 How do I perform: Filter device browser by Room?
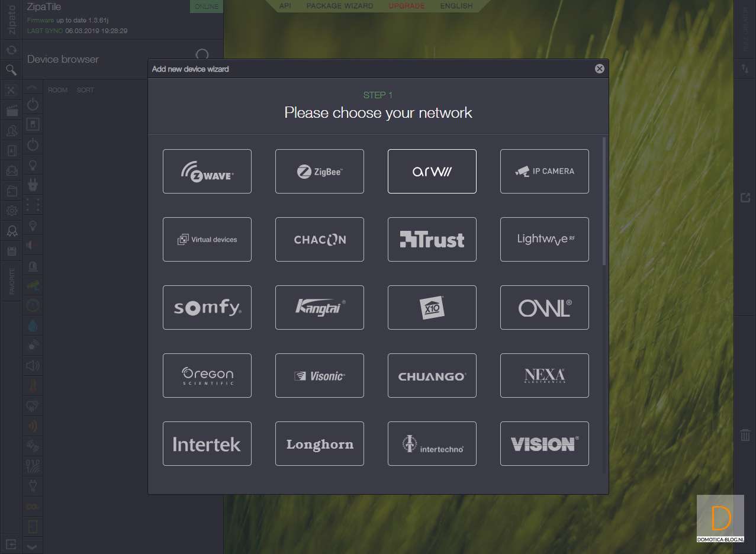tap(58, 90)
